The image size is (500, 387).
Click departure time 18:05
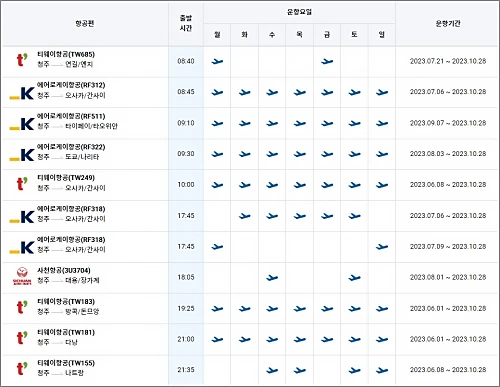coord(186,277)
